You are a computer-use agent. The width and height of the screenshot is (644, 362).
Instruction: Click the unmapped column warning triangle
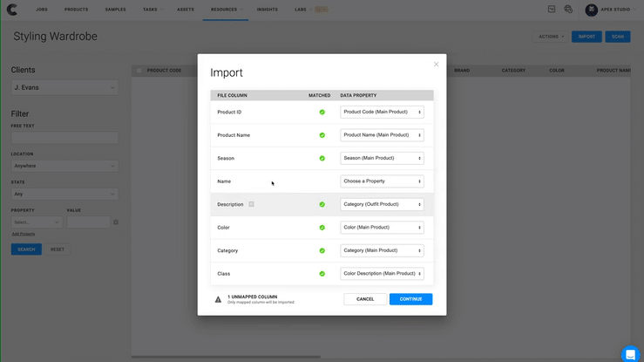coord(219,299)
